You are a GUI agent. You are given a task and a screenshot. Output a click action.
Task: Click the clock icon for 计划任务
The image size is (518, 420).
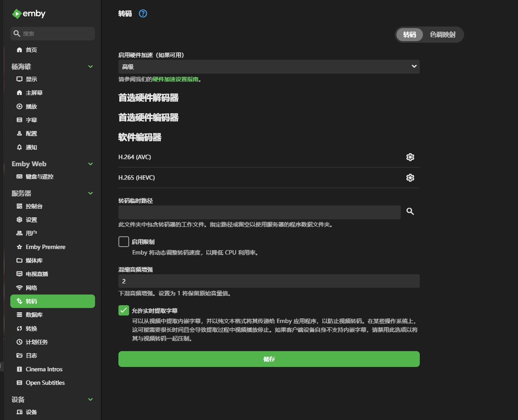(19, 342)
